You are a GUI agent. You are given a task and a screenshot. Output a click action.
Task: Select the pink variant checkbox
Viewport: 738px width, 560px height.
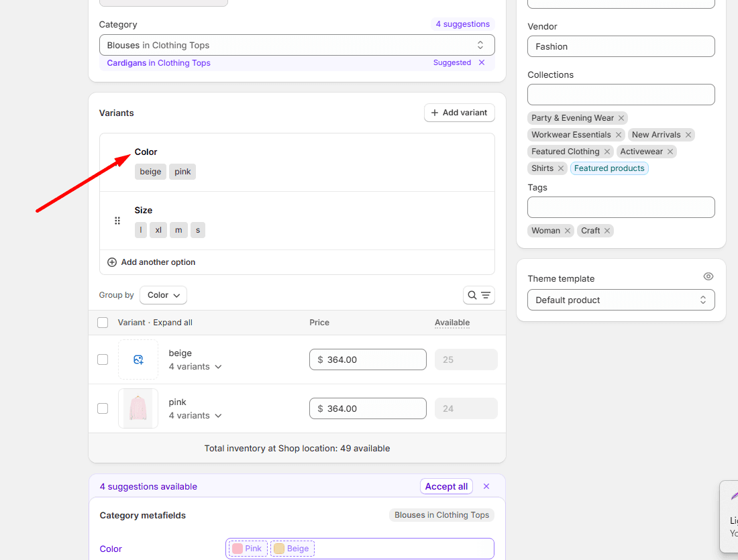click(x=103, y=408)
